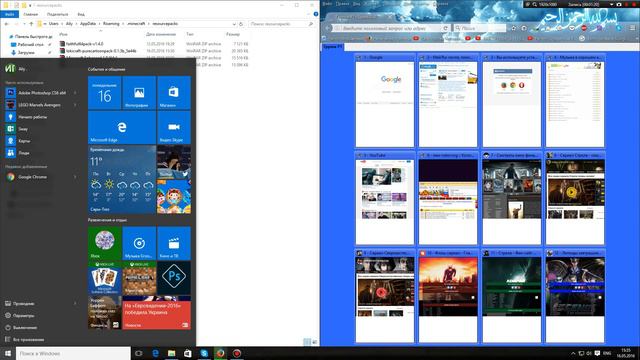Open Microsoft Solitaire Collection tile
Viewport: 640px width, 360px height.
(104, 278)
